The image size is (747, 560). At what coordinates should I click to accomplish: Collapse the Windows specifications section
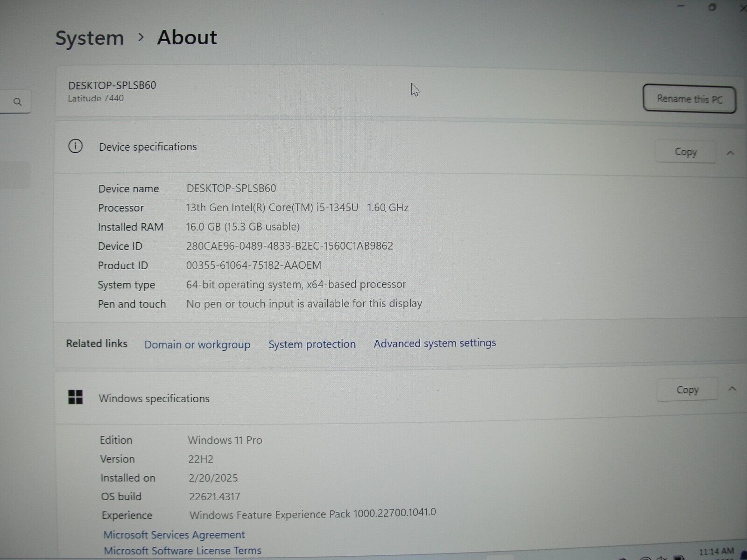(732, 389)
